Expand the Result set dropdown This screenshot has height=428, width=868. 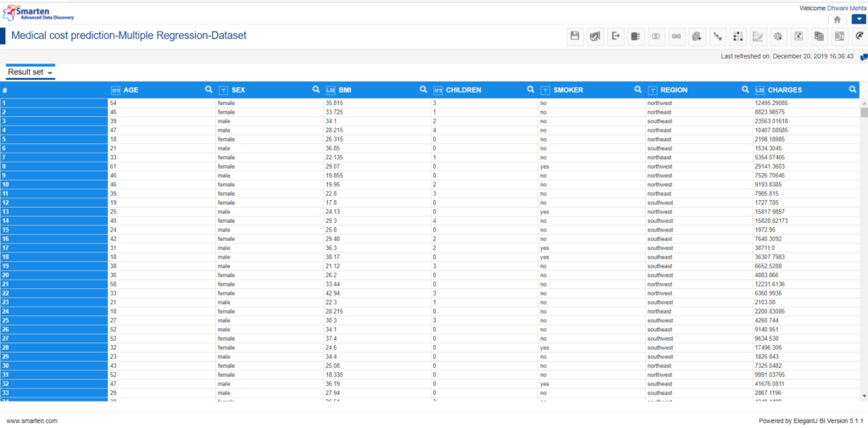pyautogui.click(x=50, y=73)
